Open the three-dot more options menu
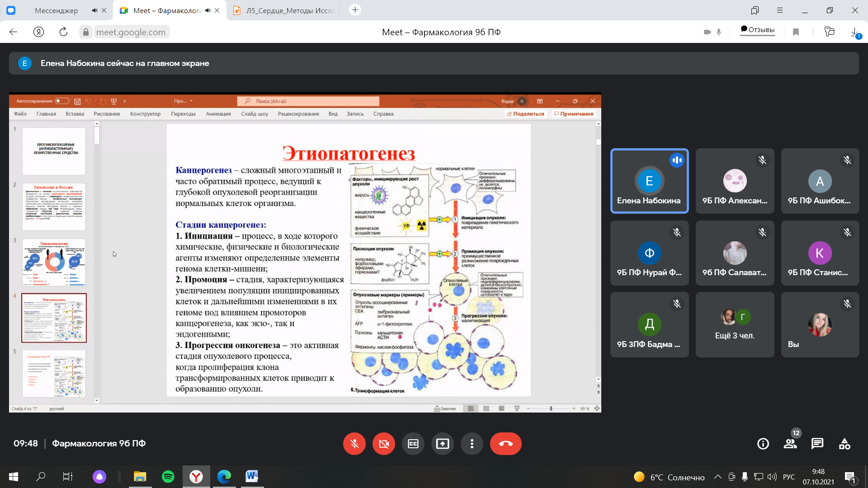Viewport: 868px width, 488px height. pyautogui.click(x=472, y=444)
